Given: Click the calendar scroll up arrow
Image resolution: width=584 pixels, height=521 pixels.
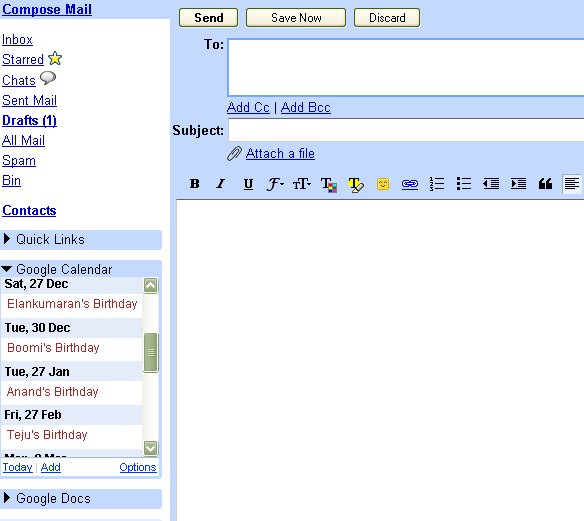Looking at the screenshot, I should [x=150, y=286].
